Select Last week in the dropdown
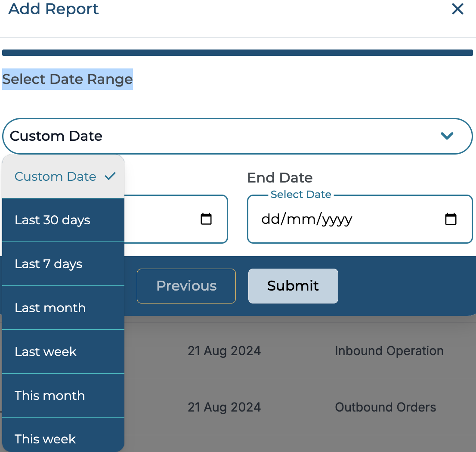This screenshot has height=452, width=476. pos(46,352)
